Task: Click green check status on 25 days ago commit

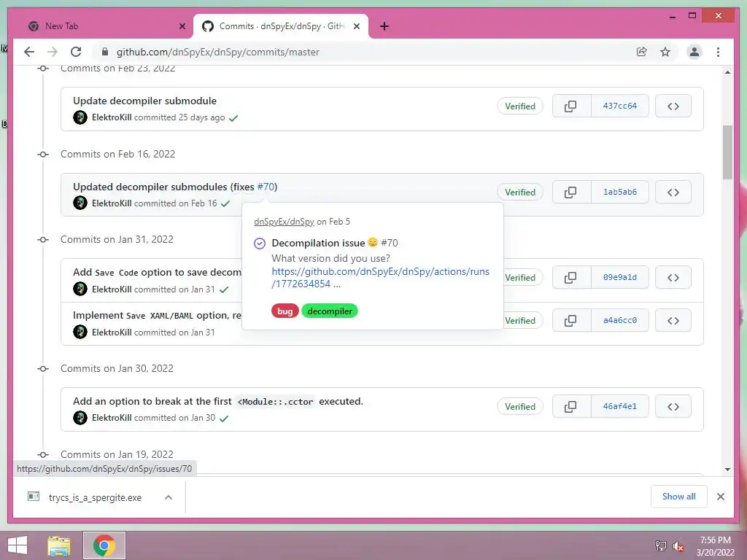Action: [x=233, y=117]
